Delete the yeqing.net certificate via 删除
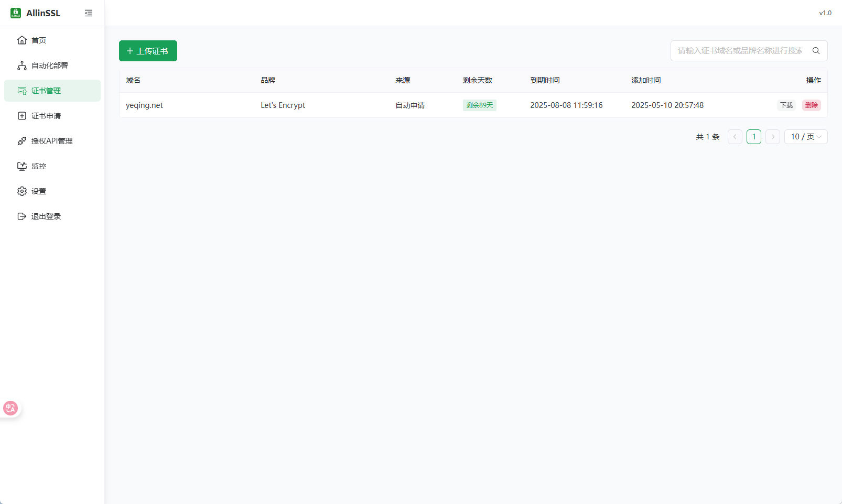 click(x=812, y=105)
